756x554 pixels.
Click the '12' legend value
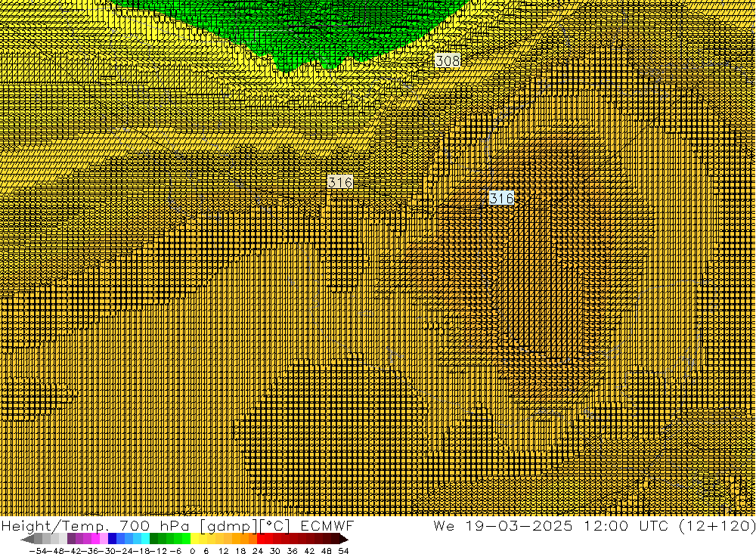(223, 551)
